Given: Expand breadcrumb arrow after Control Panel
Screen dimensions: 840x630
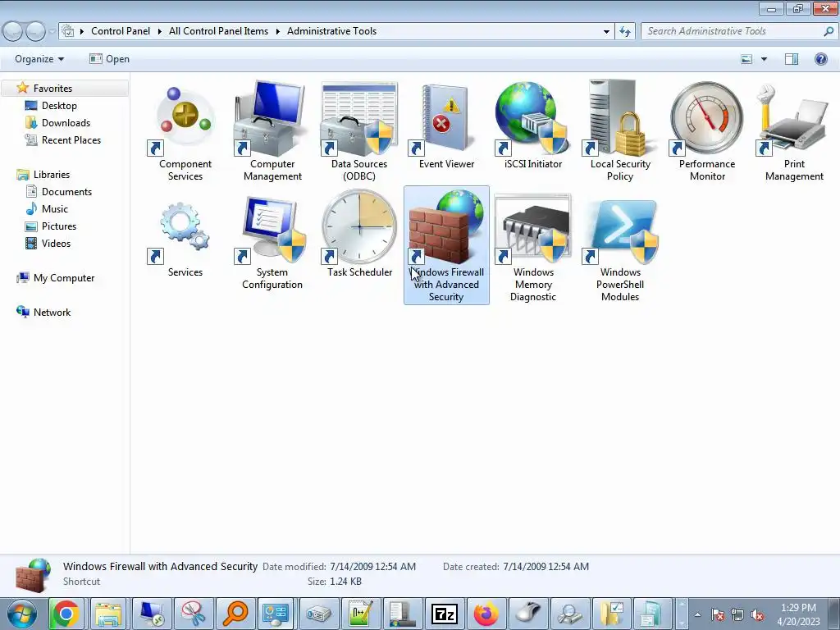Looking at the screenshot, I should 160,31.
